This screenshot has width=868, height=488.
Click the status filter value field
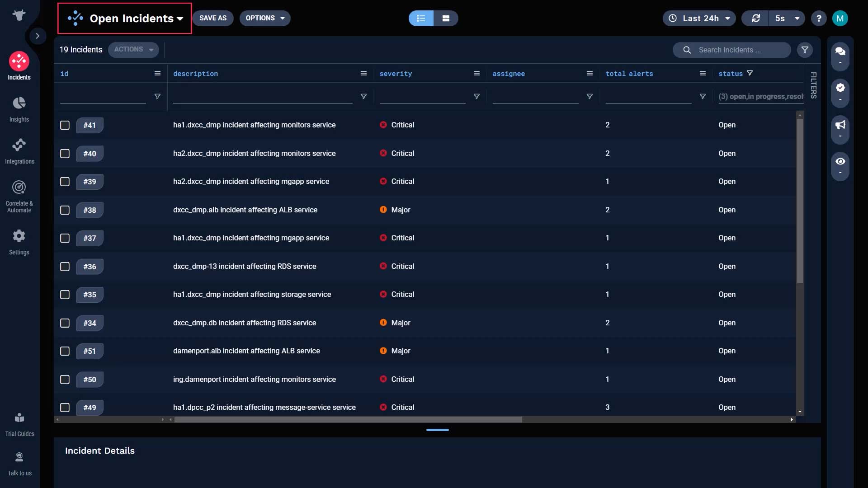pyautogui.click(x=761, y=96)
